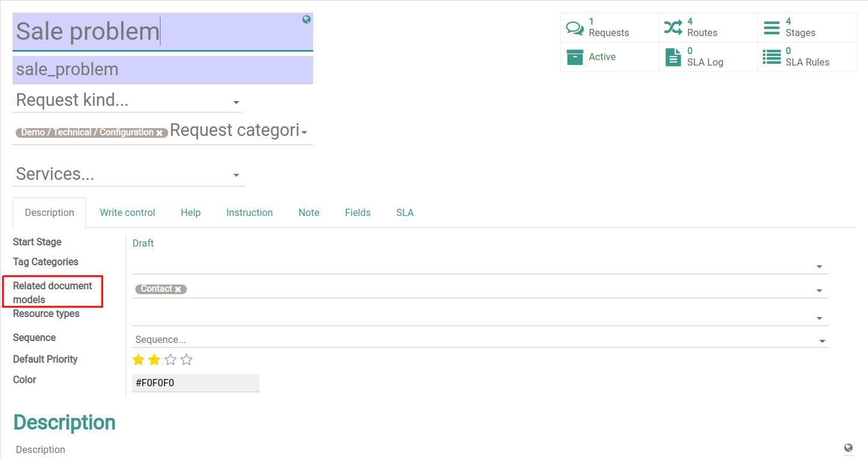Expand the Services dropdown
The image size is (868, 459).
point(236,176)
